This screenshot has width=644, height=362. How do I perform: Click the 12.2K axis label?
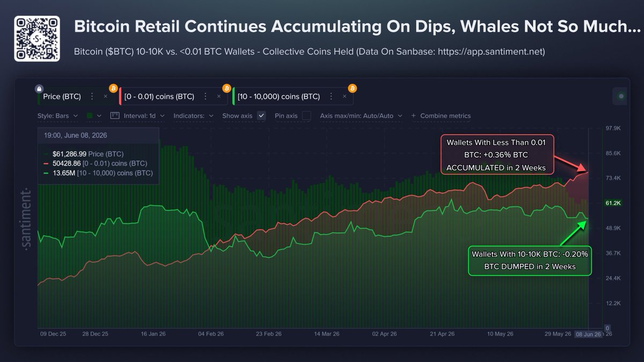(613, 303)
